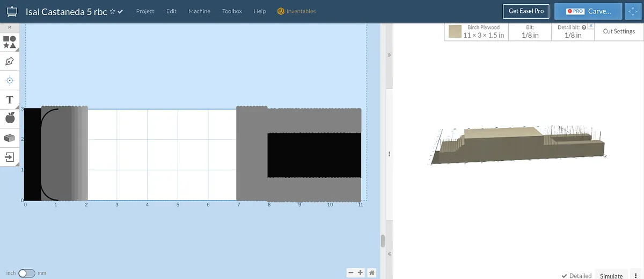
Task: Zoom in on the canvas with plus
Action: pyautogui.click(x=360, y=273)
